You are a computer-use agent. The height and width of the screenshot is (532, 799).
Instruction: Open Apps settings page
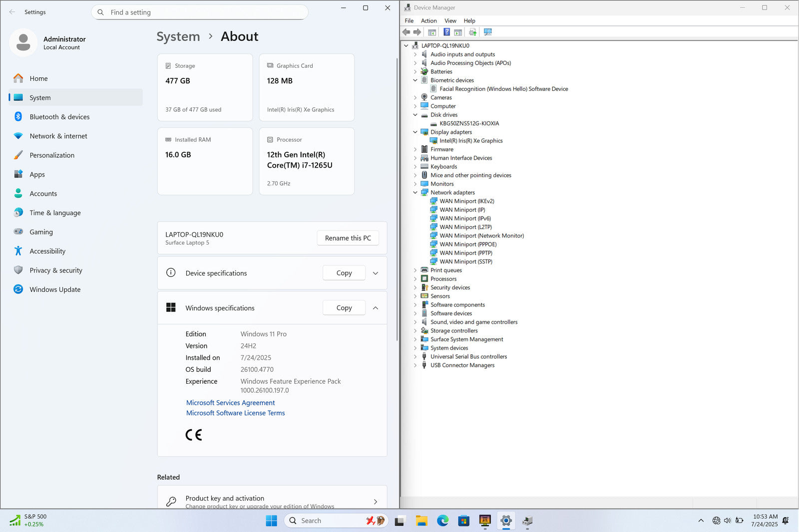pyautogui.click(x=75, y=174)
